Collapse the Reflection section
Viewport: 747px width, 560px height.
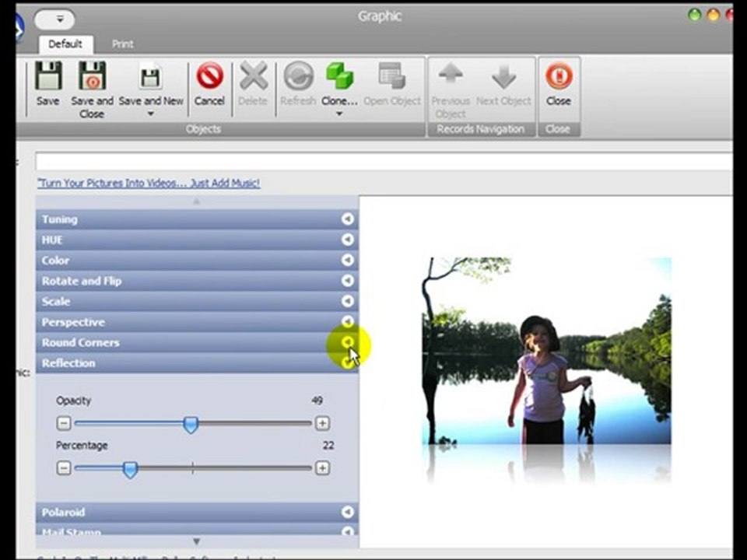(348, 362)
